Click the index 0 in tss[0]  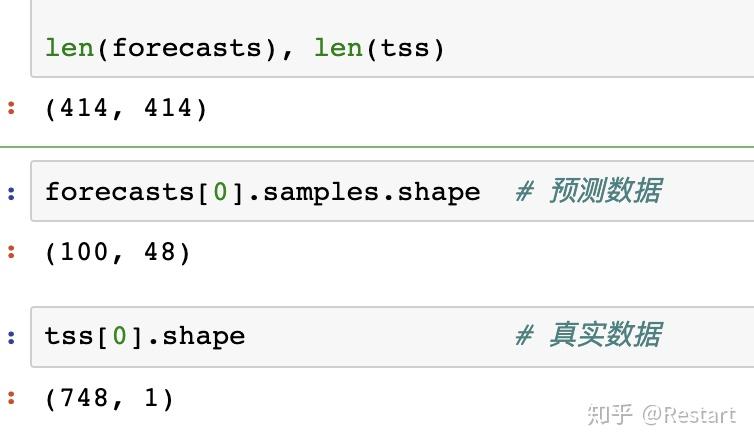point(120,336)
